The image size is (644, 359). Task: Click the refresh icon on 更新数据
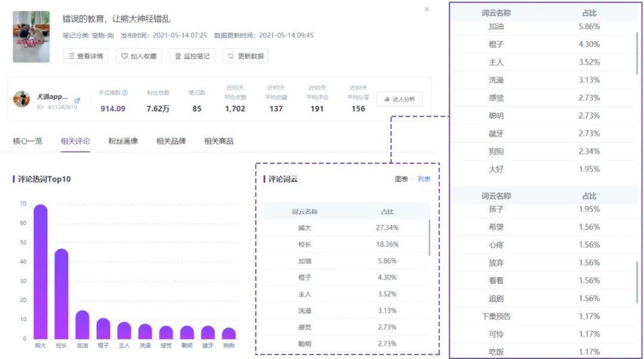(230, 56)
